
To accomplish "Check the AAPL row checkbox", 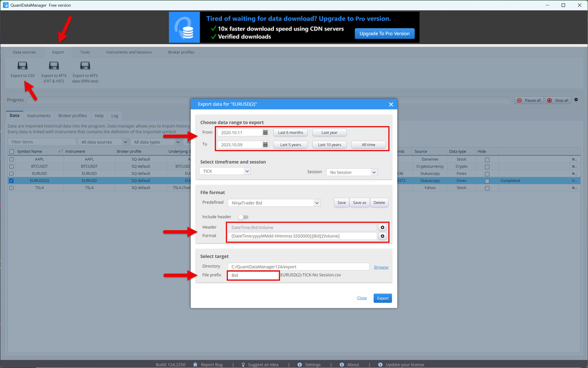I will coord(11,160).
